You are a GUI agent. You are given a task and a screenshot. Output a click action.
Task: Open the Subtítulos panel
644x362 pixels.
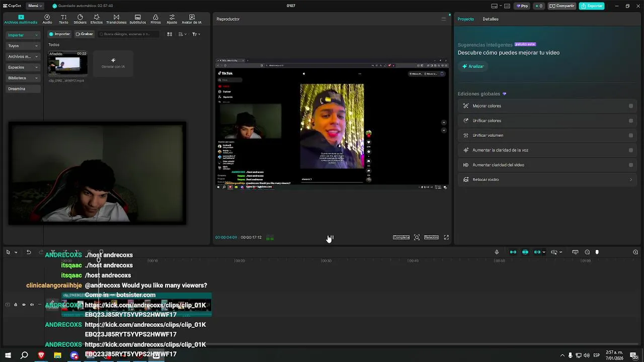137,19
